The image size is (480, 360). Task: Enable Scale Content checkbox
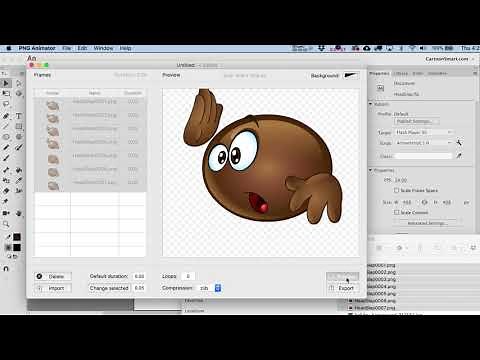click(396, 212)
